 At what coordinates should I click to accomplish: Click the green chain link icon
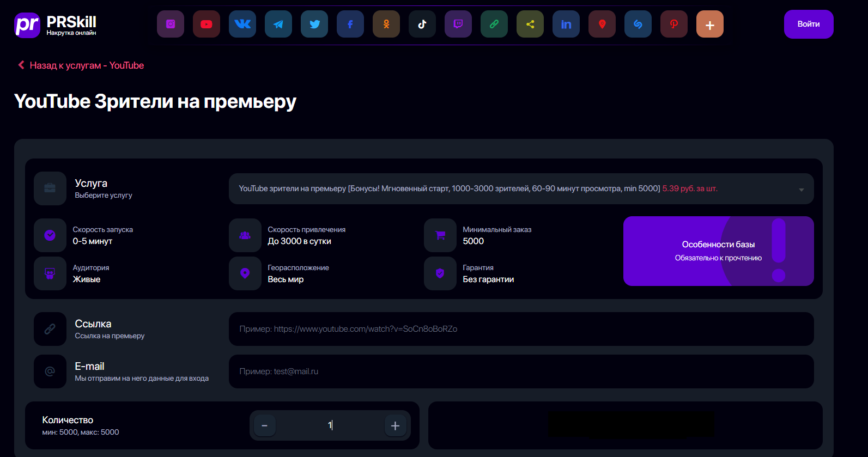click(x=494, y=24)
